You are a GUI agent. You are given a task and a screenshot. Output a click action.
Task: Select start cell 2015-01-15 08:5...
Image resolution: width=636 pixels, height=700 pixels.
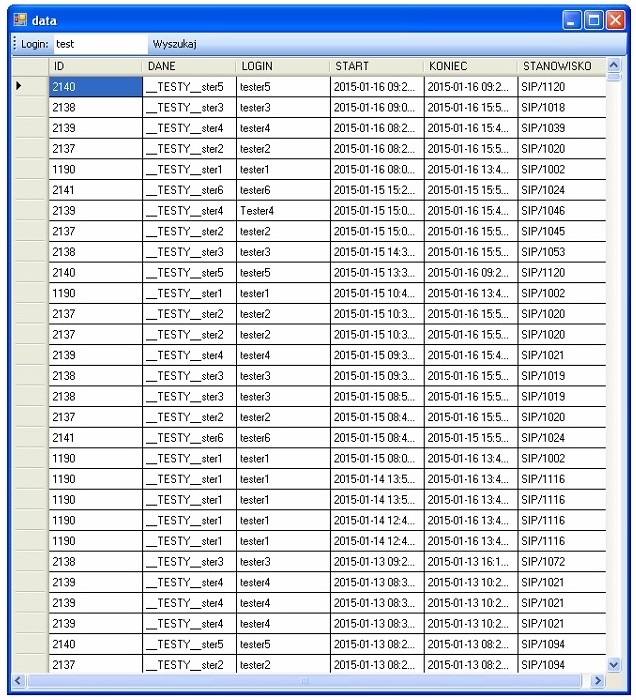click(x=377, y=396)
